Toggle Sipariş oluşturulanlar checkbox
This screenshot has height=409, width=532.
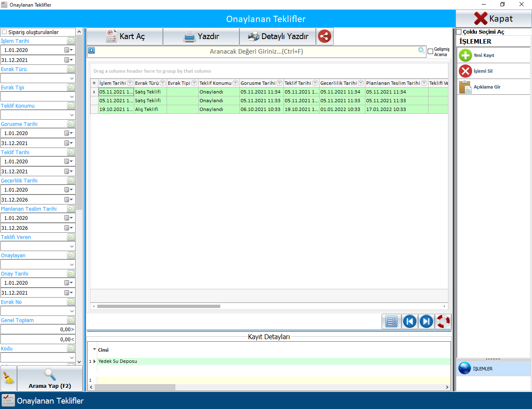(x=5, y=32)
